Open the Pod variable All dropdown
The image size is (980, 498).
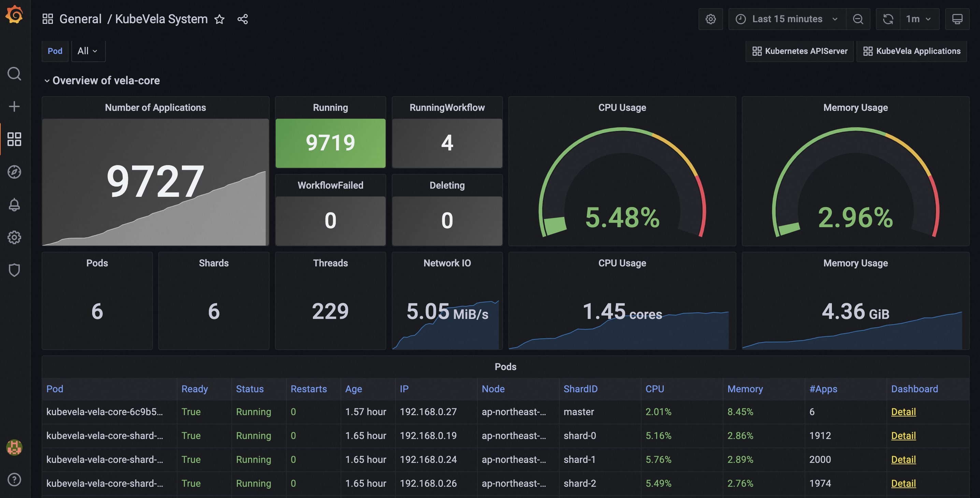87,51
